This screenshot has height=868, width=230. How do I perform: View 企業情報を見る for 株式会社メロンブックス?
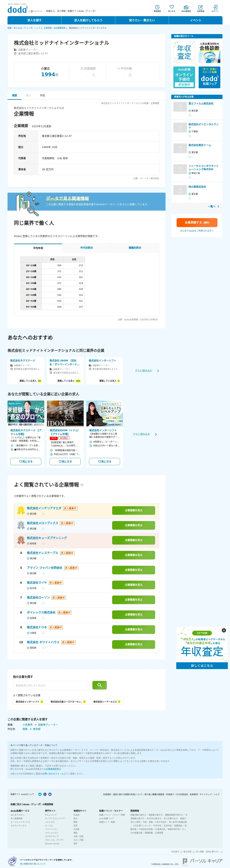[x=133, y=525]
